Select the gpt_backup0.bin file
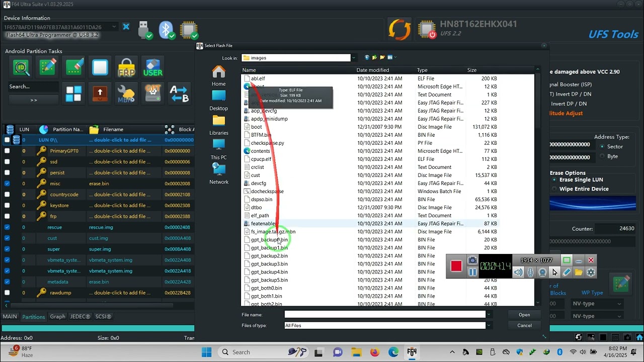 click(269, 240)
